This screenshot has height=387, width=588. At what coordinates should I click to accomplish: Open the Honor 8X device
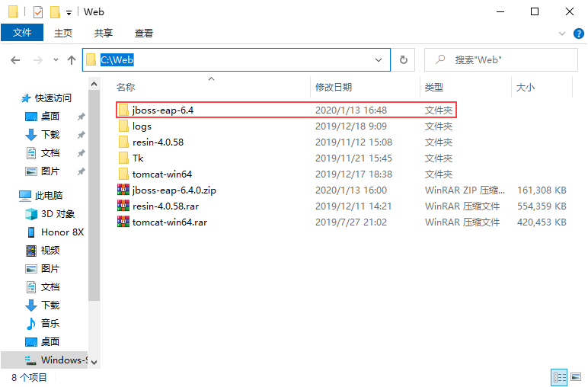[x=55, y=232]
